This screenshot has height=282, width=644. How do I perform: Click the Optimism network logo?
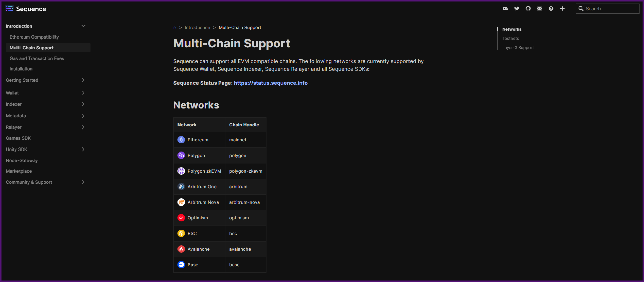point(181,218)
